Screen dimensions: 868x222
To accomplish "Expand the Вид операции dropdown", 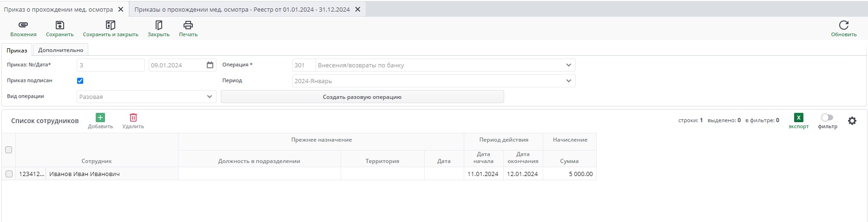I will point(210,97).
